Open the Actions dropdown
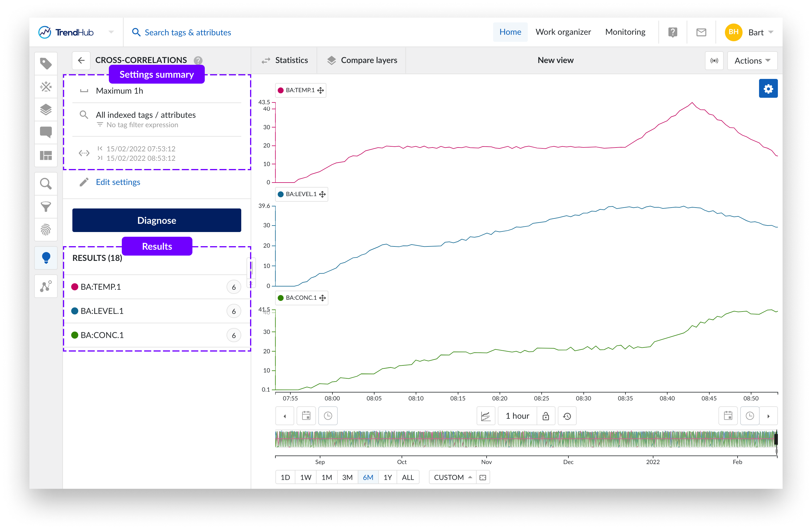Image resolution: width=812 pixels, height=530 pixels. [x=752, y=61]
